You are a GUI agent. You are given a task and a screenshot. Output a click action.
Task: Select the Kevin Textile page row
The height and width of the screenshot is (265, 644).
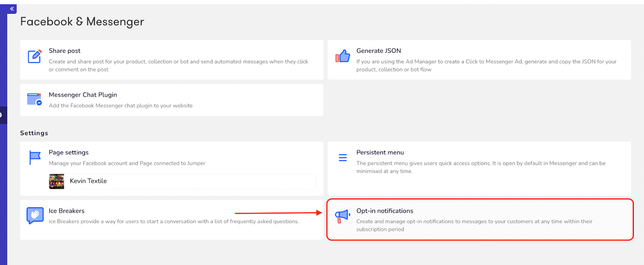182,181
